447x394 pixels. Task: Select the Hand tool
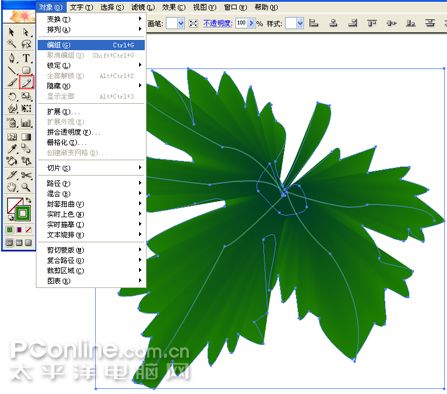(x=12, y=187)
